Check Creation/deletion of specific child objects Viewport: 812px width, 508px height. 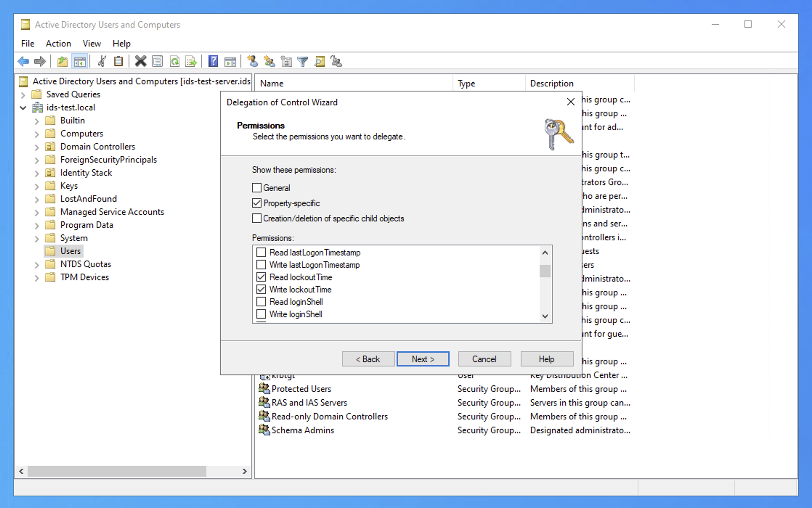click(257, 218)
